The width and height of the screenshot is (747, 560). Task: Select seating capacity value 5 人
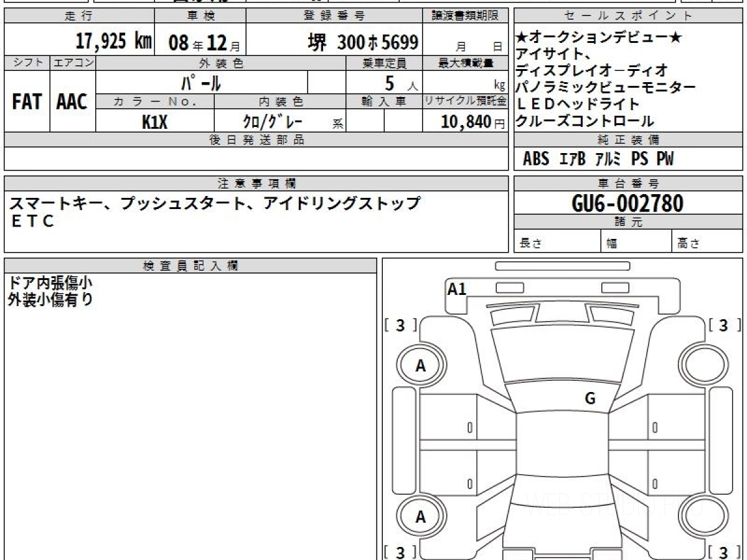coord(402,83)
